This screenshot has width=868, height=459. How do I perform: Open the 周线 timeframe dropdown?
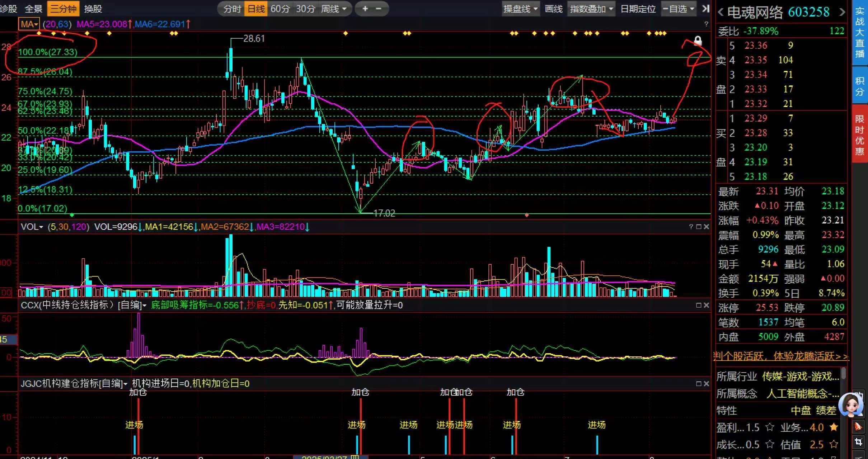[333, 9]
